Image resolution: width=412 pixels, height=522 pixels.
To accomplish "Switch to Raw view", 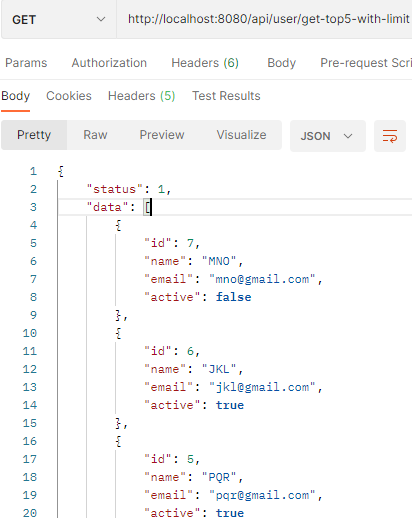I will tap(95, 135).
